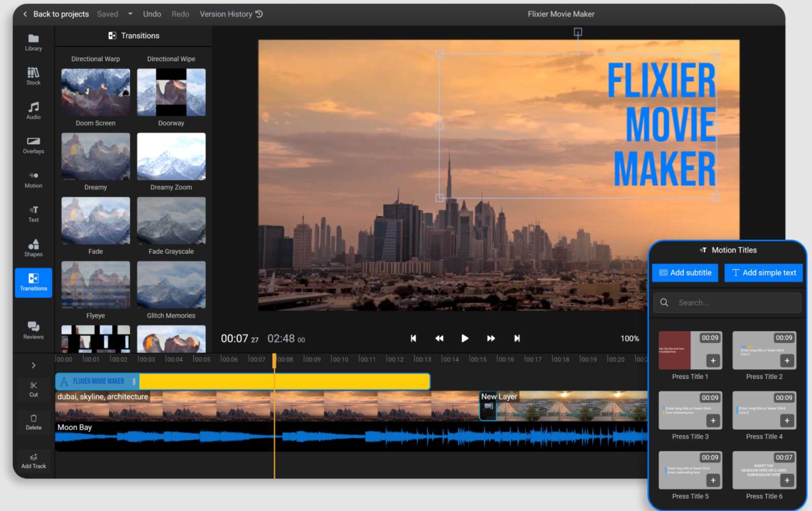Viewport: 812px width, 511px height.
Task: Open the Motion panel
Action: click(x=33, y=179)
